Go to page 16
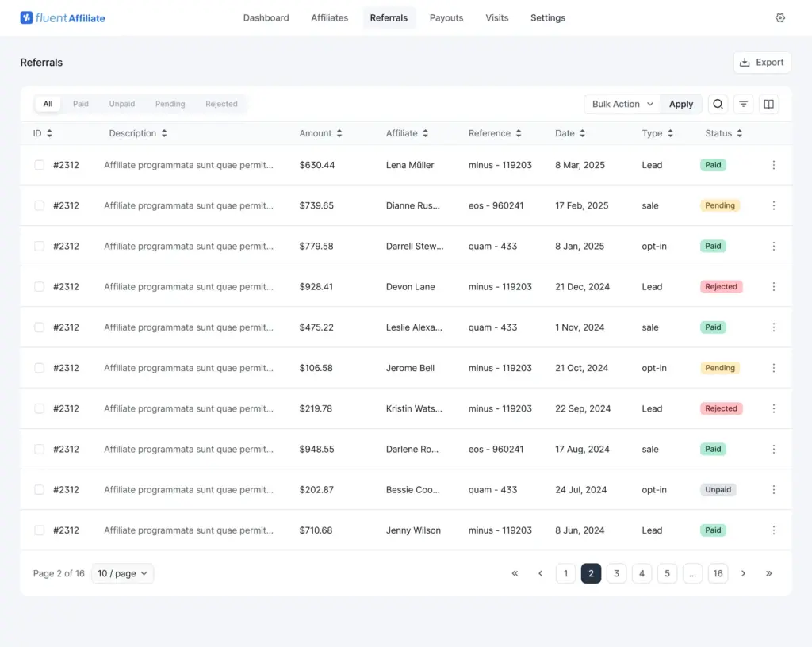812x647 pixels. tap(718, 573)
